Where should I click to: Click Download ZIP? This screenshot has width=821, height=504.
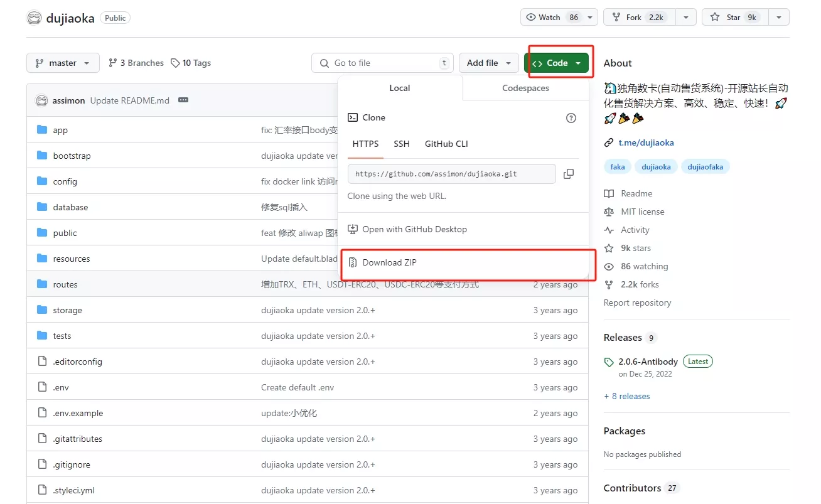[x=389, y=262]
